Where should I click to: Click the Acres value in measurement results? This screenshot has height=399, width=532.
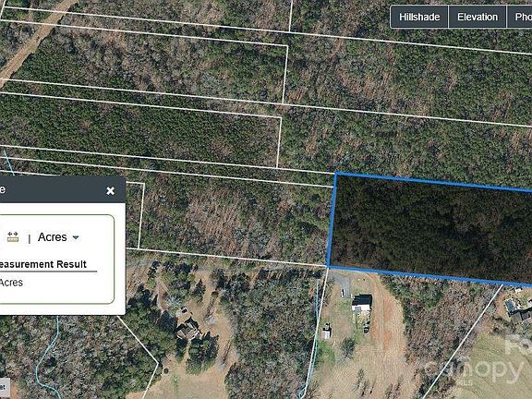[11, 283]
